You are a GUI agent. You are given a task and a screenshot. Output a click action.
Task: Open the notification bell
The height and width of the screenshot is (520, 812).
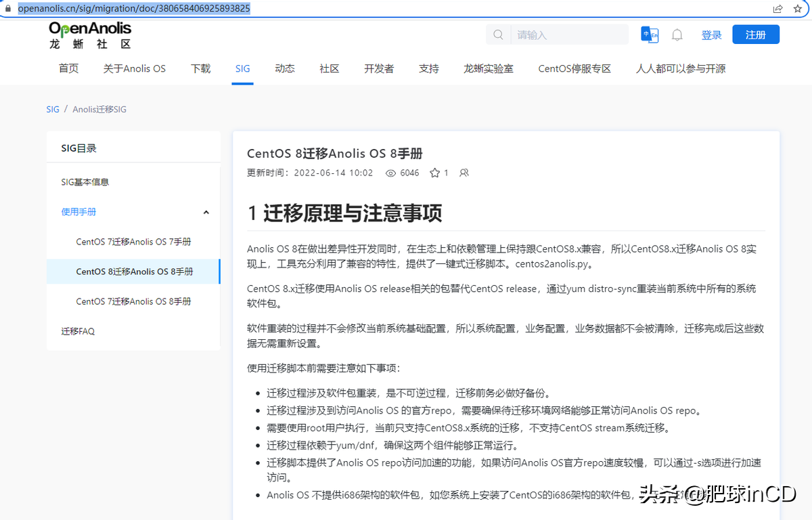(677, 35)
